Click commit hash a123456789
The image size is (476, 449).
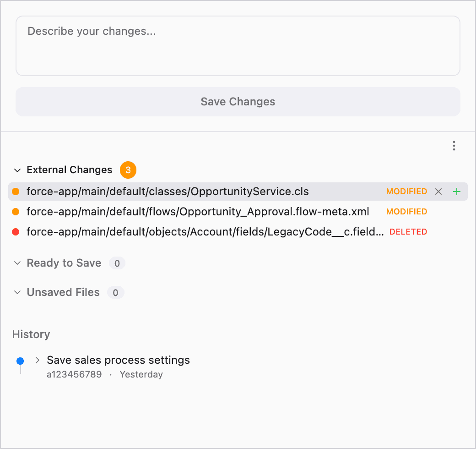[74, 374]
